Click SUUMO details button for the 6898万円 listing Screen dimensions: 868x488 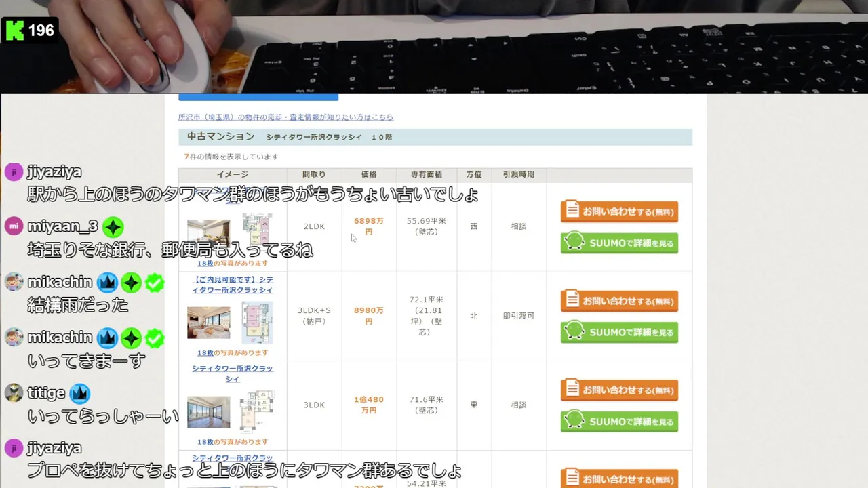coord(619,243)
